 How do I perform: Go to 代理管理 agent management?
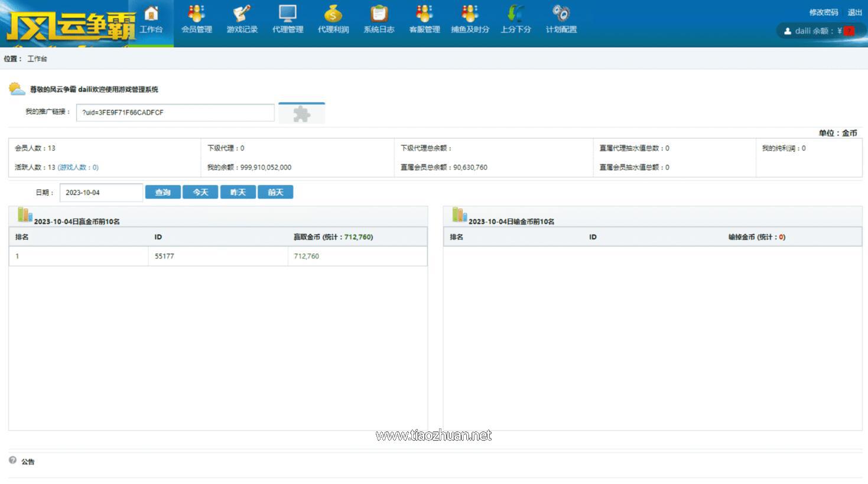coord(288,19)
